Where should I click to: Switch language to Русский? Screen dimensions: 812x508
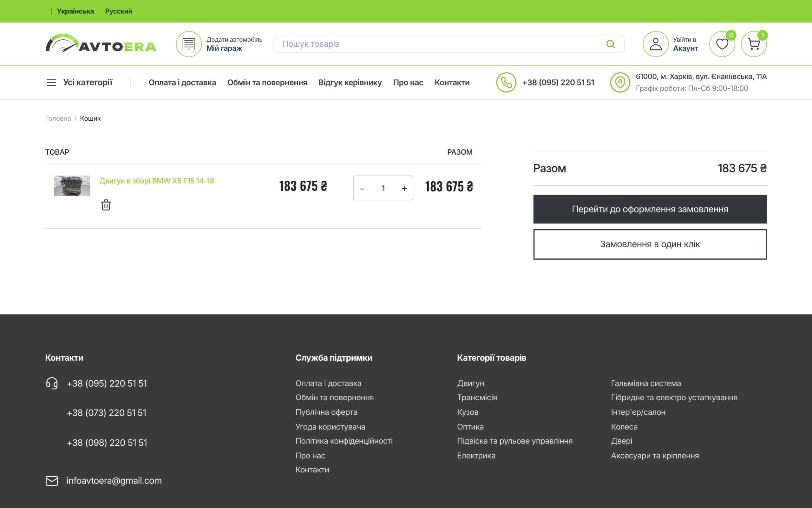tap(118, 11)
